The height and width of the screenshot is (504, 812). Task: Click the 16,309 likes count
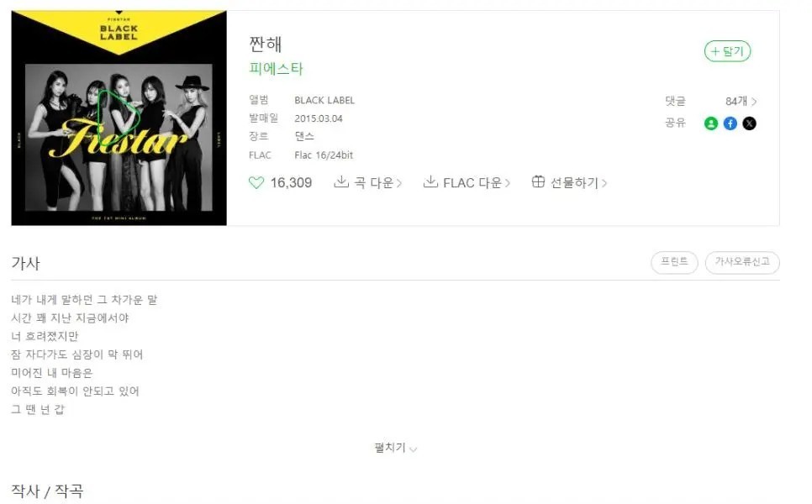click(291, 182)
